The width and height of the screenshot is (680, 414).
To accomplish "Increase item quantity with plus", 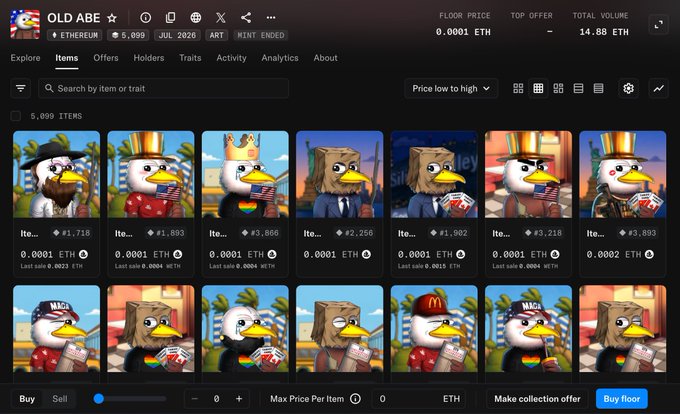I will click(x=239, y=399).
